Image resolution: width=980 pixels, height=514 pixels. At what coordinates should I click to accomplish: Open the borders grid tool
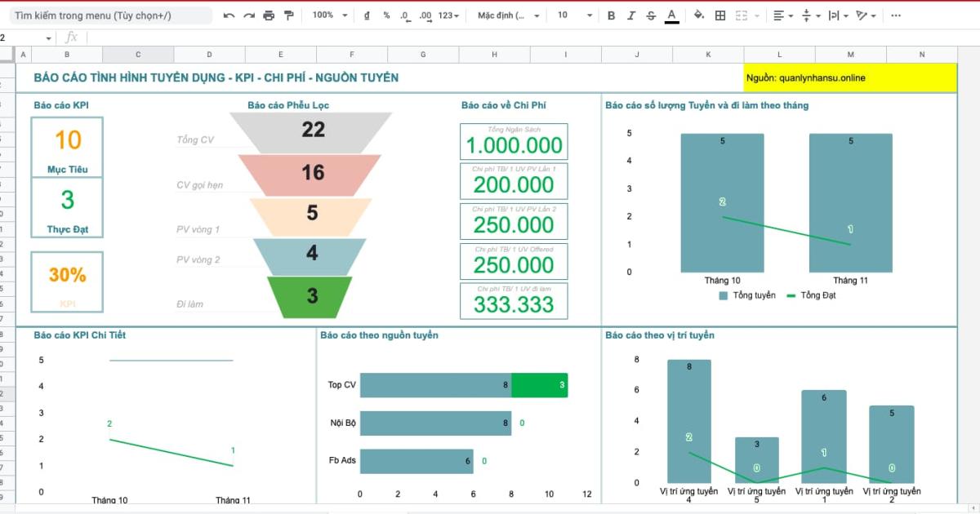pos(719,16)
